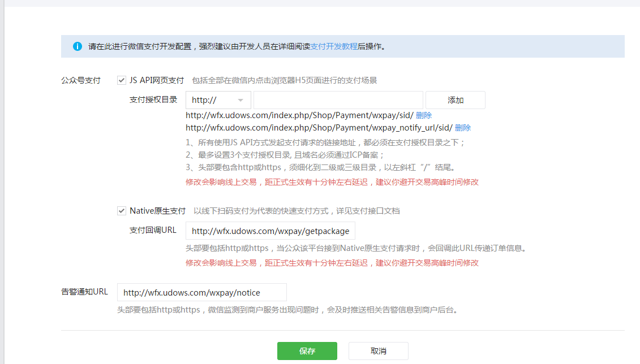Click the blue info icon in the banner
Screen dimensions: 640x364
[78, 46]
